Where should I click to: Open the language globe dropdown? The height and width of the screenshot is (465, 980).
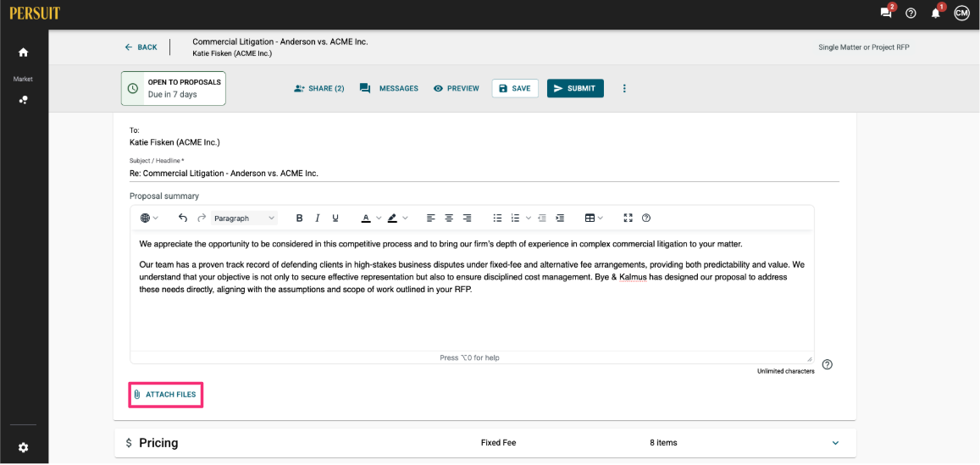149,219
